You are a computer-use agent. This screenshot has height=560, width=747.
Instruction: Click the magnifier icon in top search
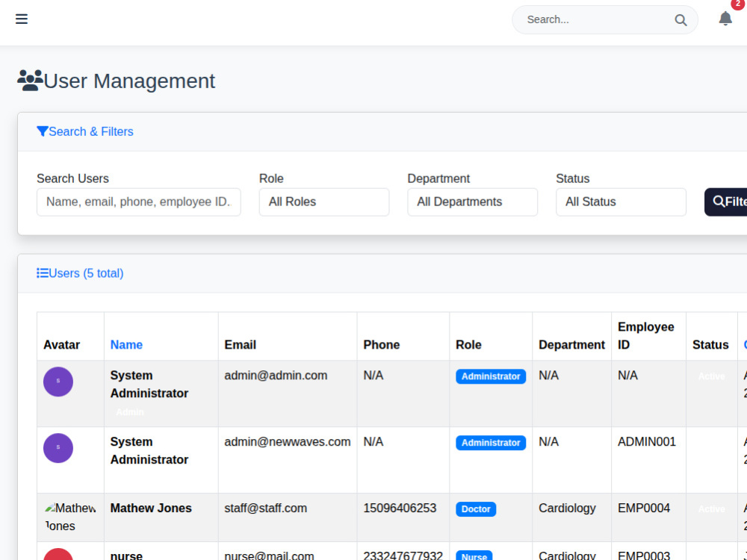click(681, 20)
